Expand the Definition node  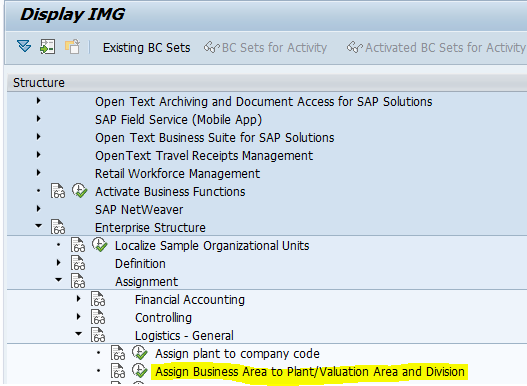(59, 263)
